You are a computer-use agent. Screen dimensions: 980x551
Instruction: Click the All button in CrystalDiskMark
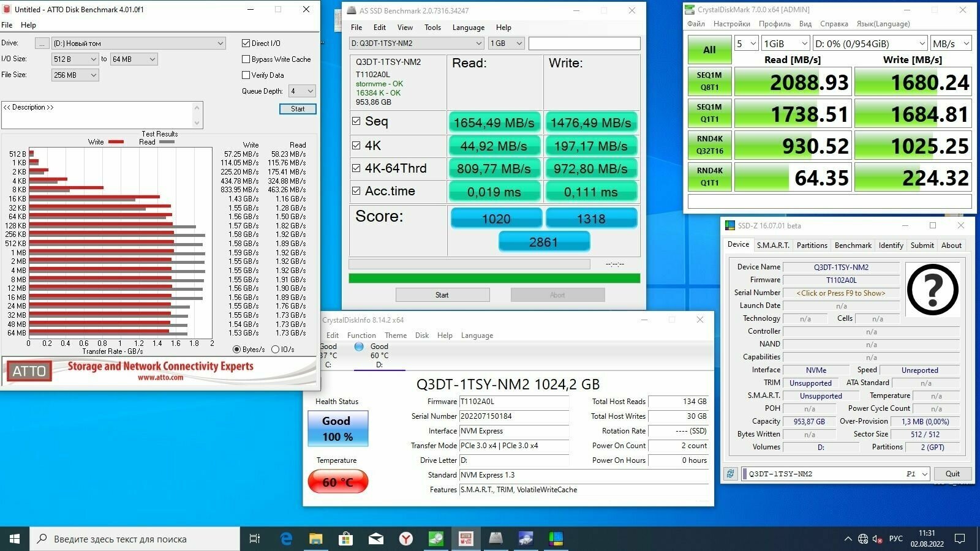coord(709,50)
